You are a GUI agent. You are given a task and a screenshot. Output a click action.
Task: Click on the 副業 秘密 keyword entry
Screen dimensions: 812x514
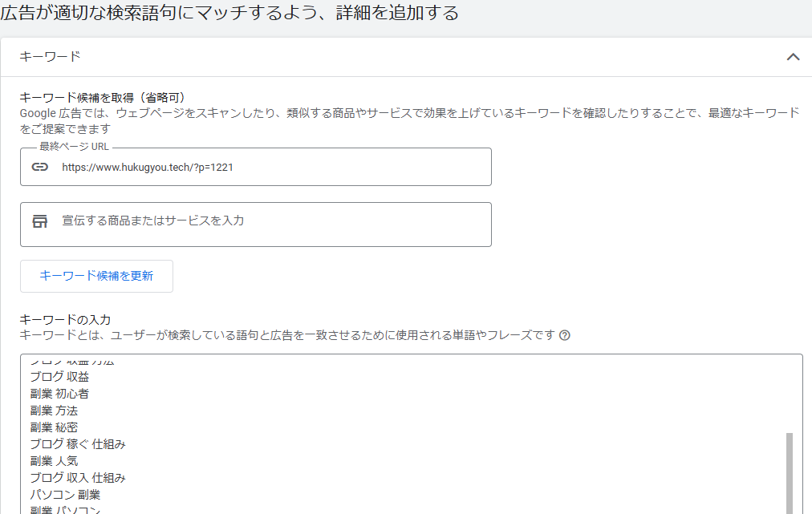tap(54, 427)
